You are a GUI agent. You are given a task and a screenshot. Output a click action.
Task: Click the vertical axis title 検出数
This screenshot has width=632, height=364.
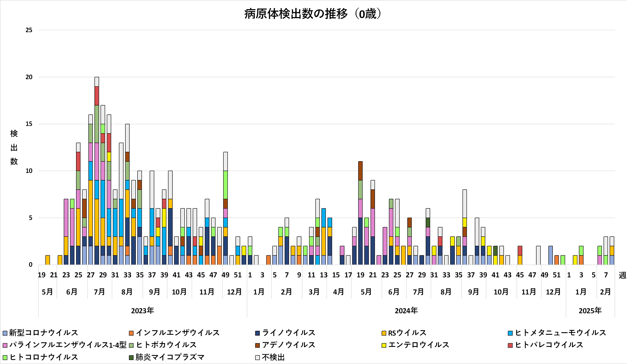(14, 147)
